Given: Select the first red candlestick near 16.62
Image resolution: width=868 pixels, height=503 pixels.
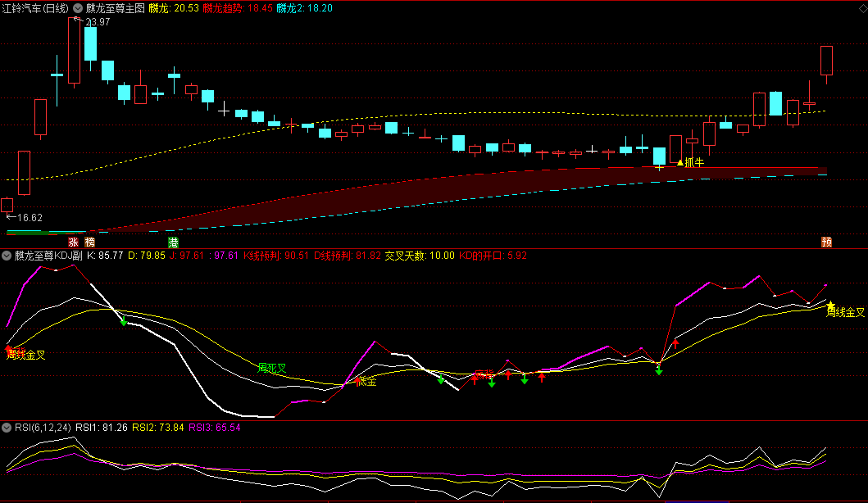Looking at the screenshot, I should click(x=7, y=206).
